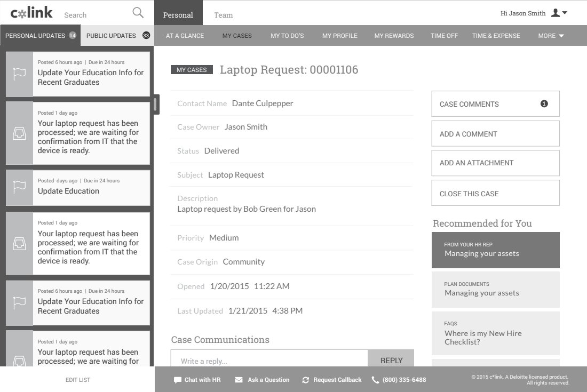Open the New Hire Checklist FAQ card
Image resolution: width=587 pixels, height=392 pixels.
495,333
